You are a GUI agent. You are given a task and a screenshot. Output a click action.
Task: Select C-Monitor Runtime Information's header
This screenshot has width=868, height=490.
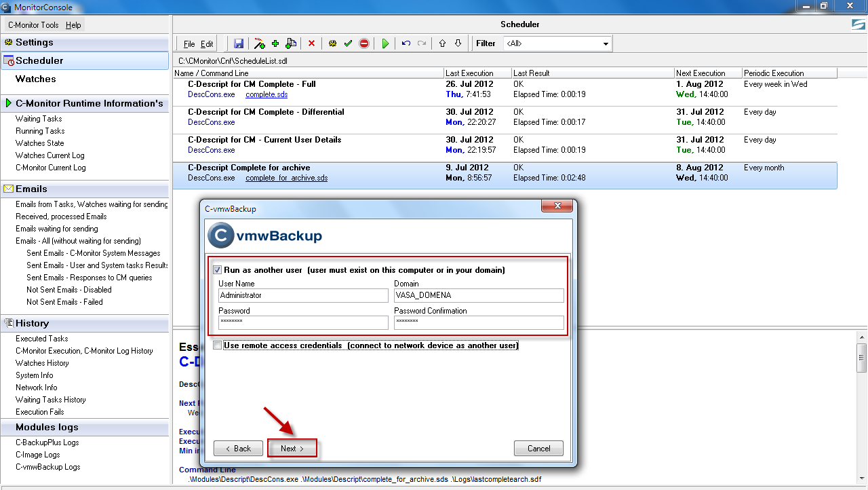[x=85, y=103]
